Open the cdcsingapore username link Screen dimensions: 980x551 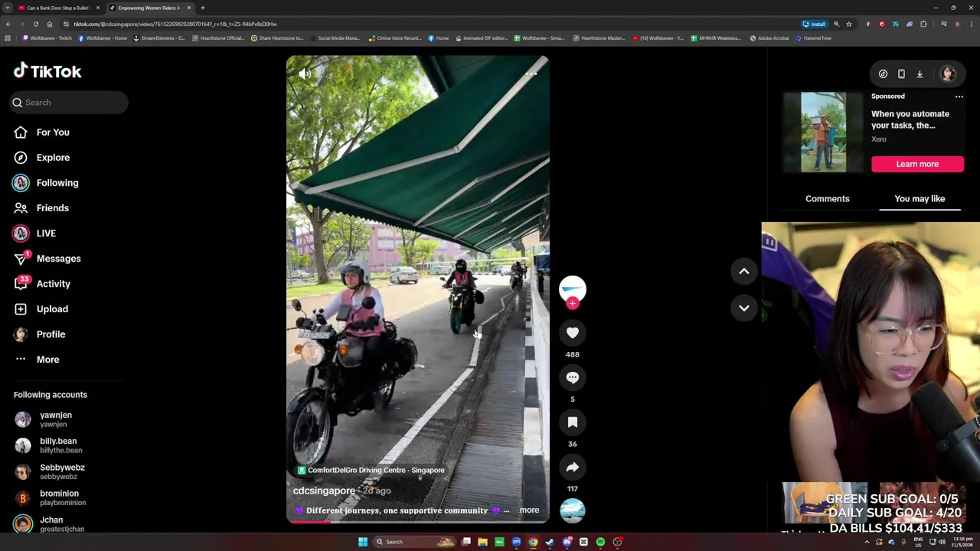(x=324, y=491)
